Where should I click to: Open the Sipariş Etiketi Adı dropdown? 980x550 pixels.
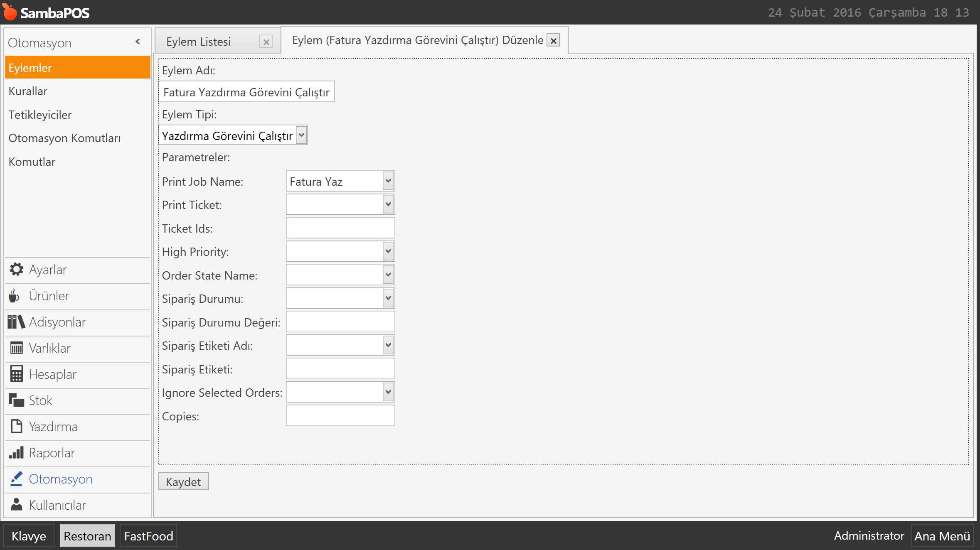[388, 345]
